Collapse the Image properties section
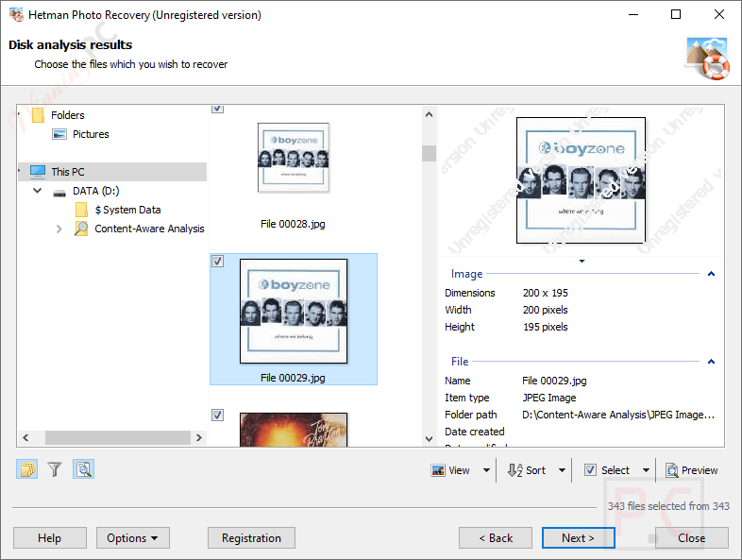742x560 pixels. [711, 274]
